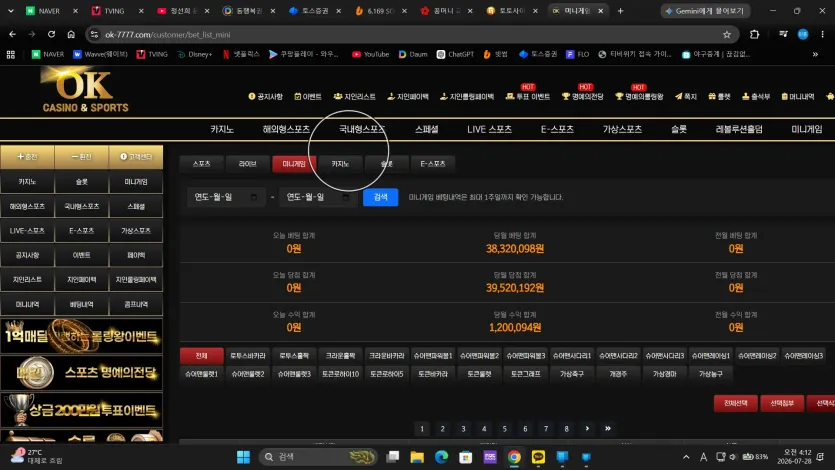This screenshot has height=470, width=835.
Task: Switch to the E-스포츠 bet history tab
Action: [x=432, y=164]
